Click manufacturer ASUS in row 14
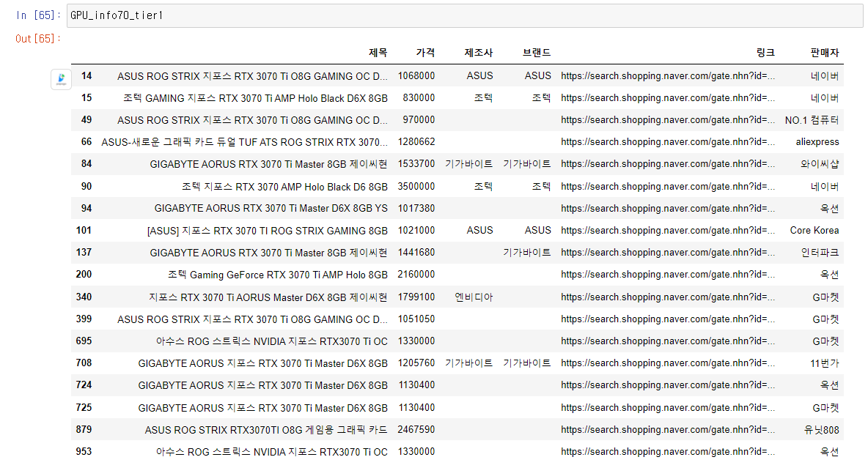Screen dimensions: 868x468 pos(479,75)
